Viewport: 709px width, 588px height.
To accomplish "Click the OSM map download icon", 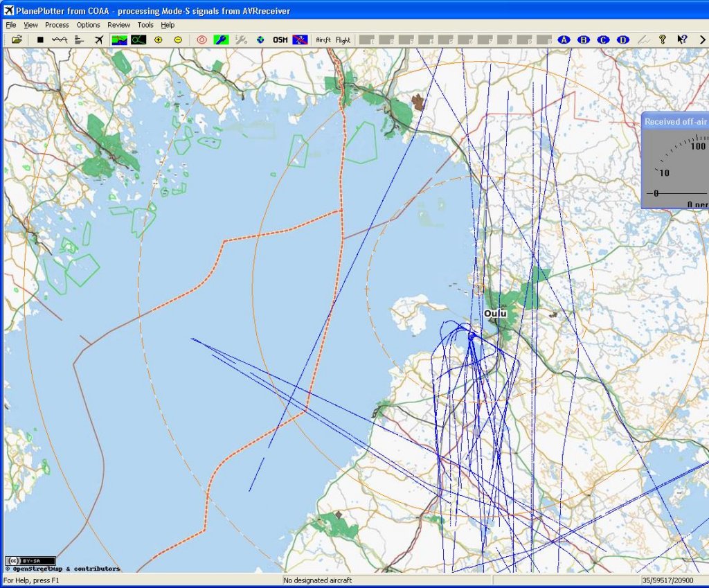I will coord(280,39).
